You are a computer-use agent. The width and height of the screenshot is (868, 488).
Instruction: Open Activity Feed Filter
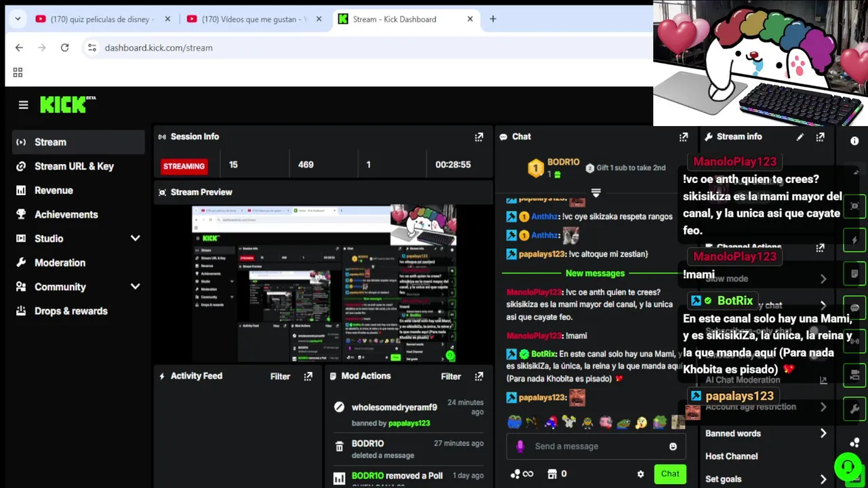280,376
